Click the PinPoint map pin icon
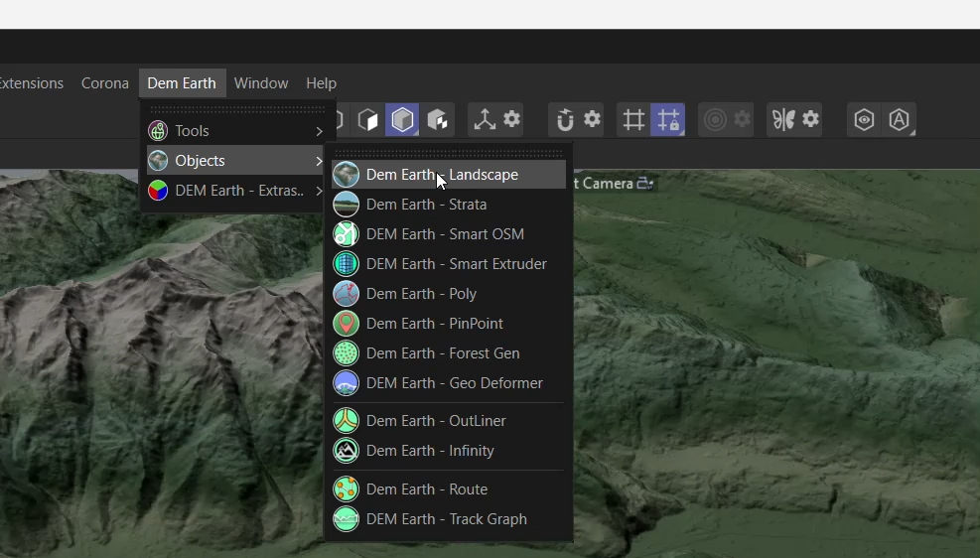 click(x=346, y=324)
